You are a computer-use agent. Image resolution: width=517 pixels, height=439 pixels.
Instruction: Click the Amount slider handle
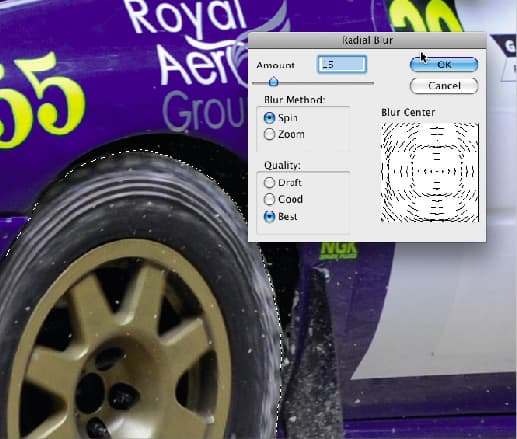pos(273,81)
